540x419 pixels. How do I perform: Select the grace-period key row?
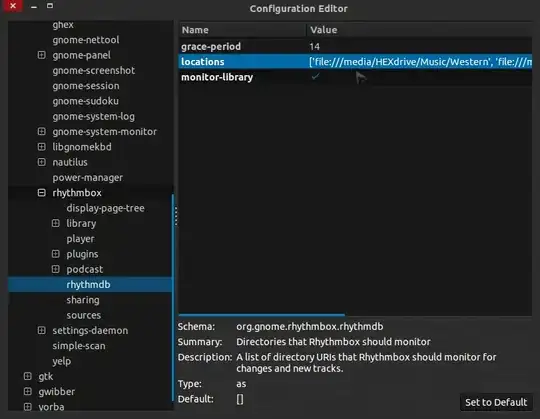click(355, 46)
